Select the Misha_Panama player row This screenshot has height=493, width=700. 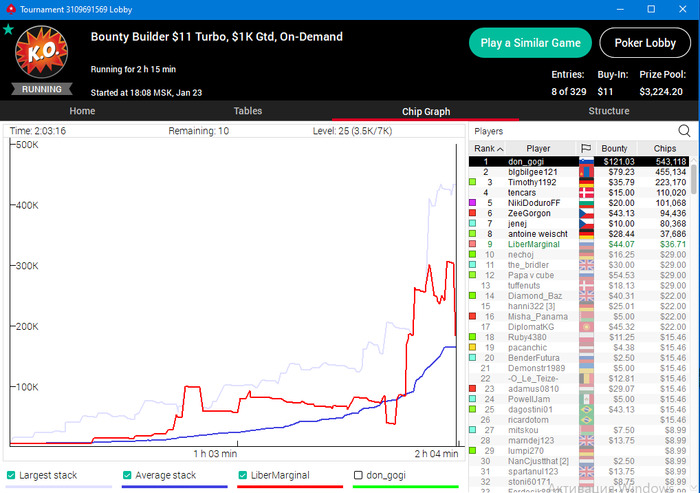click(579, 317)
